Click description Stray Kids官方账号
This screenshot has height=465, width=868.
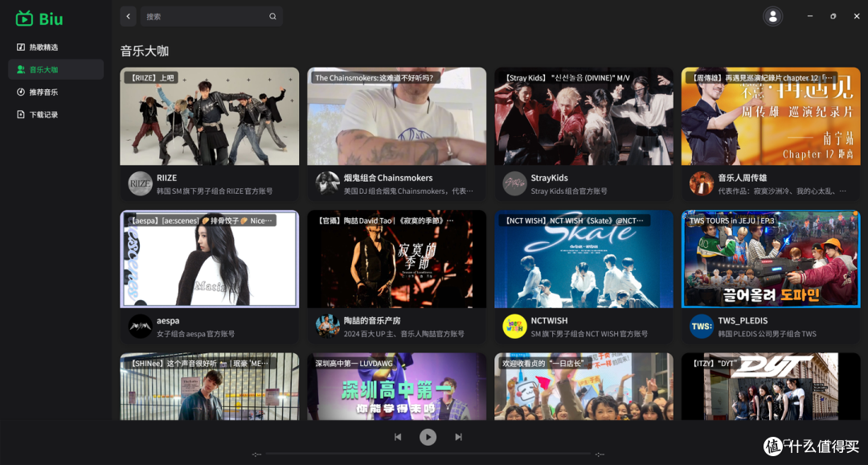[x=569, y=191]
